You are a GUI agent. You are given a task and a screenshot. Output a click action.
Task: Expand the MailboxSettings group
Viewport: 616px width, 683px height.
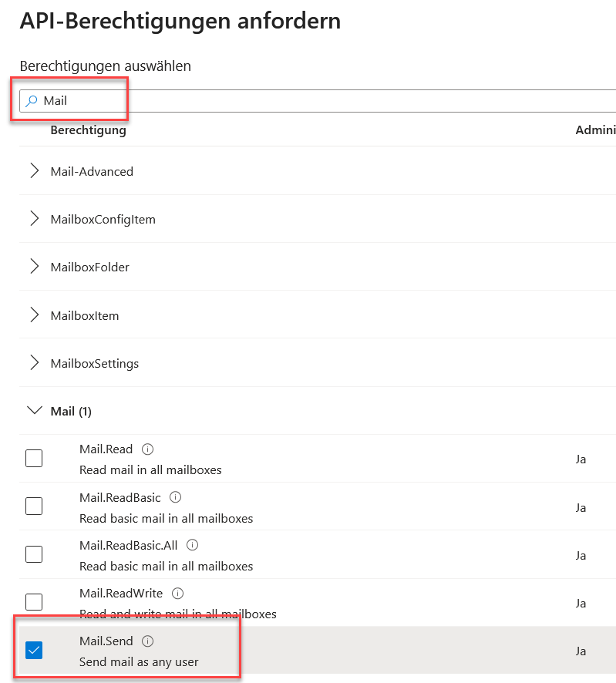[x=34, y=363]
